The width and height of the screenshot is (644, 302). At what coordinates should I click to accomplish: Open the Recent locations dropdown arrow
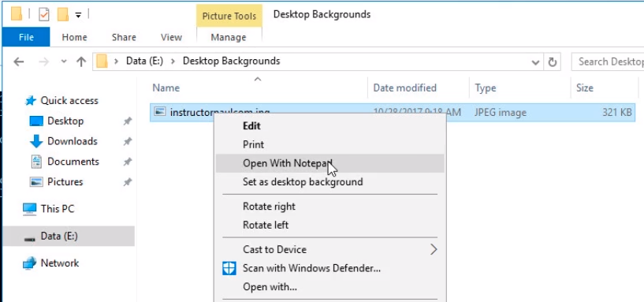(x=64, y=62)
